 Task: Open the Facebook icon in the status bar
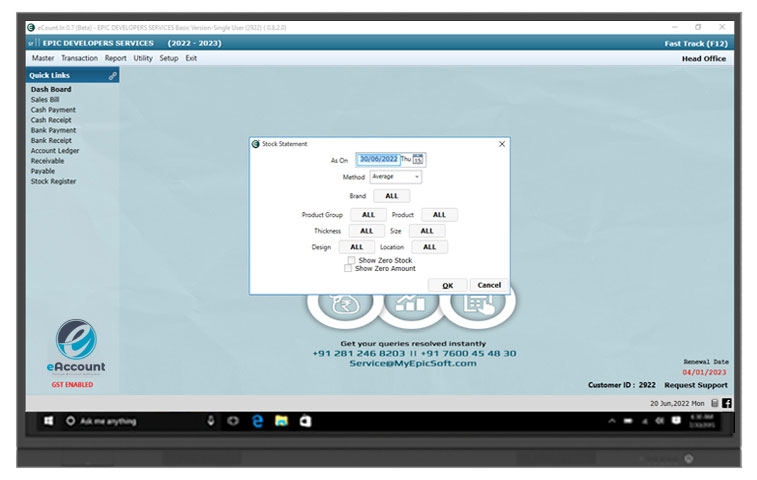727,403
